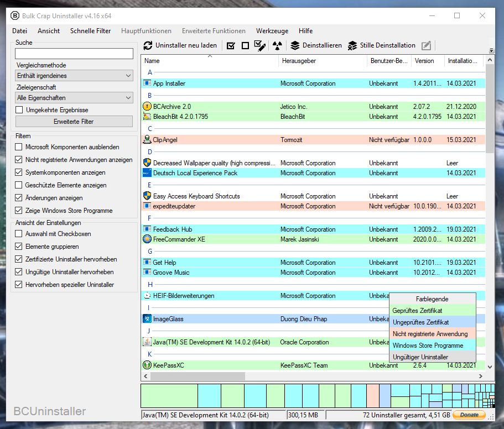Click the largest green treemap block
This screenshot has width=504, height=429.
[169, 396]
